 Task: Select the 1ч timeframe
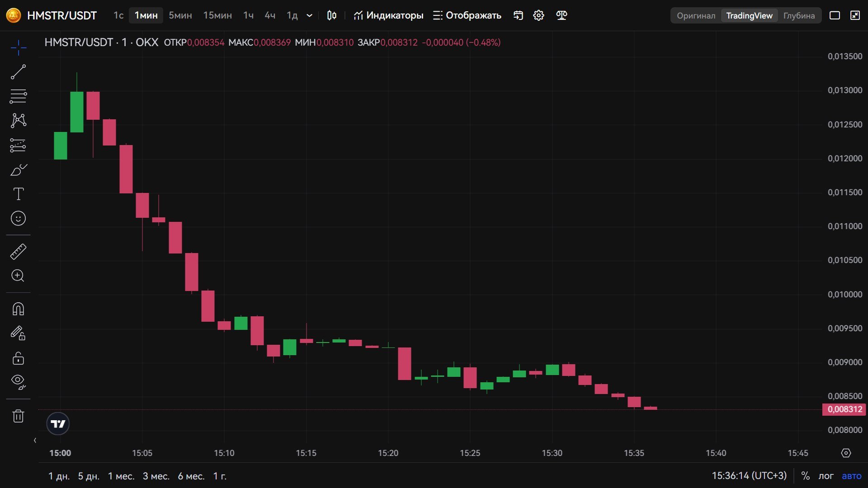click(248, 15)
